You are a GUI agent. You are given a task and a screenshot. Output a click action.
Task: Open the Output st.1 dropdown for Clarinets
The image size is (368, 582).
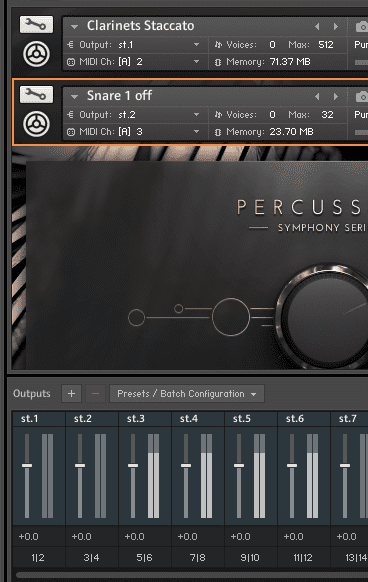coord(135,45)
